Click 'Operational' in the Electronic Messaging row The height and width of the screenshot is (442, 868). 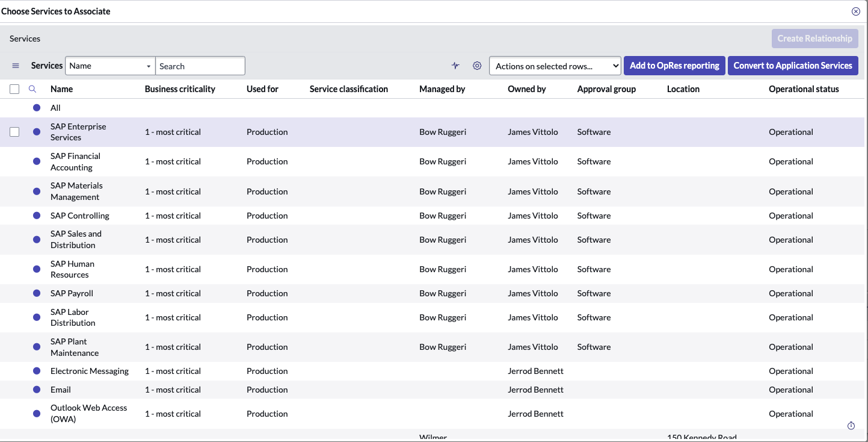[791, 371]
